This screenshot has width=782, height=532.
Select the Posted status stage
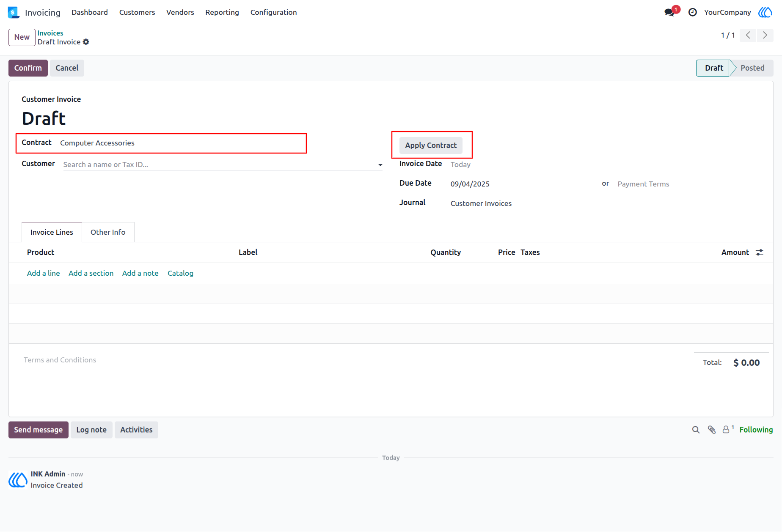(x=752, y=68)
